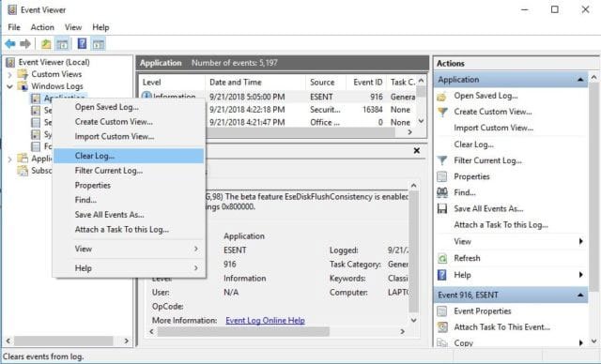Select the event row logged at 4:22:18 PM
The image size is (601, 364).
[311, 110]
